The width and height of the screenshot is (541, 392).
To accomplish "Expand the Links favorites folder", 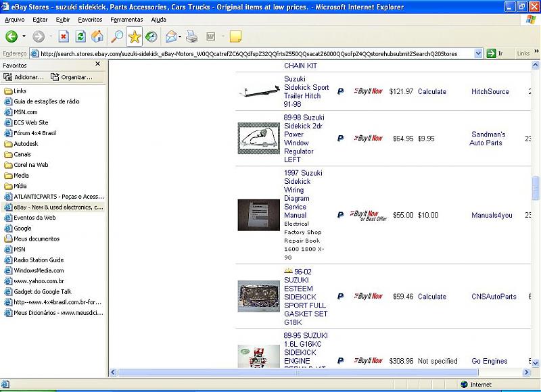I will click(15, 91).
